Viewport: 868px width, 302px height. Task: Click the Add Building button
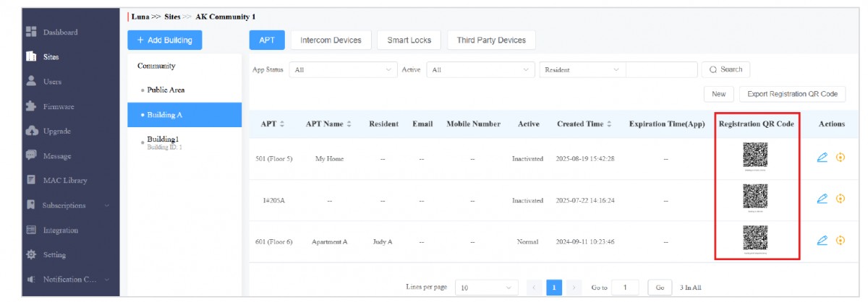[x=164, y=40]
